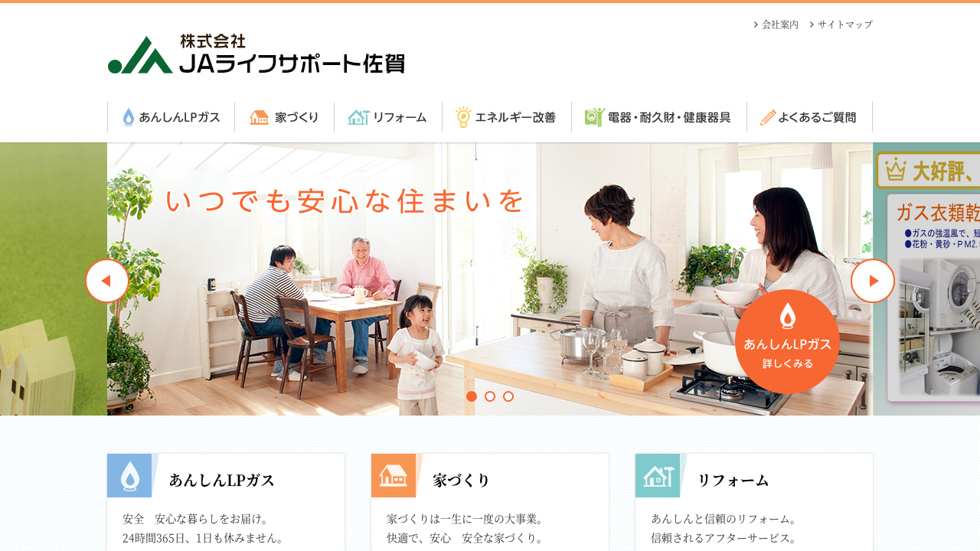Click the lightbulb icon beside エネルギー改善
The width and height of the screenshot is (980, 551).
pyautogui.click(x=463, y=117)
